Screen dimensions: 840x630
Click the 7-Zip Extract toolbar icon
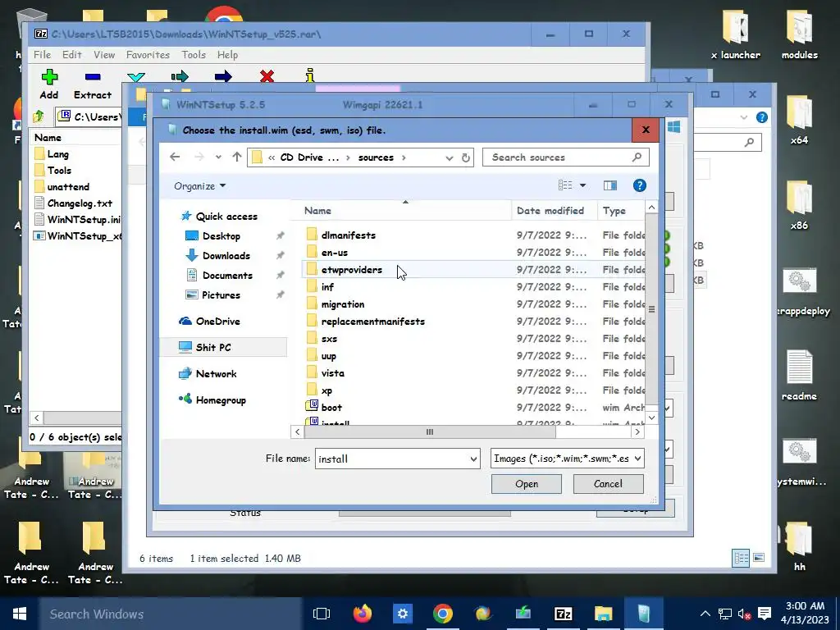(x=93, y=77)
